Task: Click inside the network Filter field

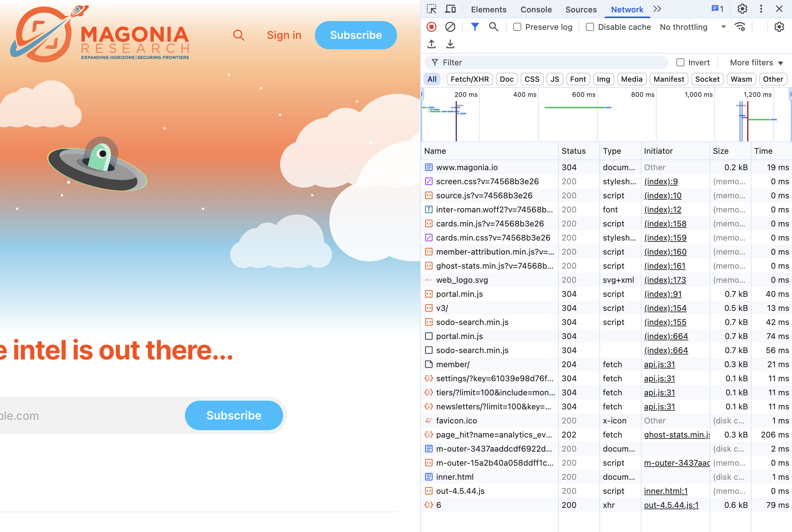Action: pyautogui.click(x=543, y=62)
